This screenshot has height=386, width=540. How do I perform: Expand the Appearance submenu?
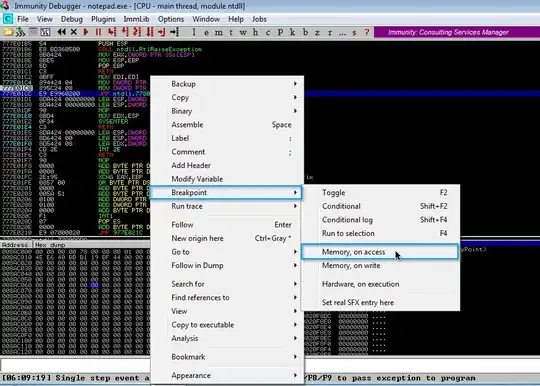tap(227, 376)
